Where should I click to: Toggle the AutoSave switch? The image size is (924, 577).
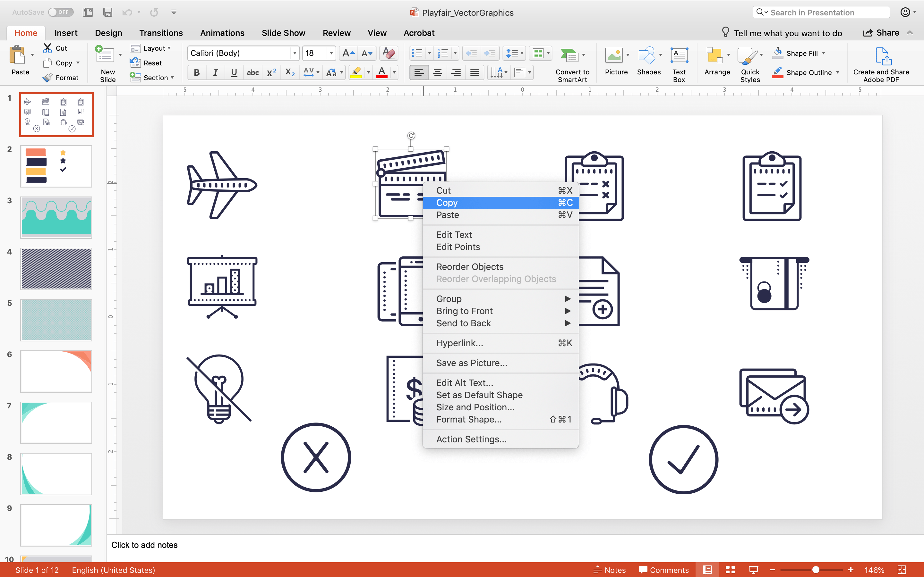[61, 12]
